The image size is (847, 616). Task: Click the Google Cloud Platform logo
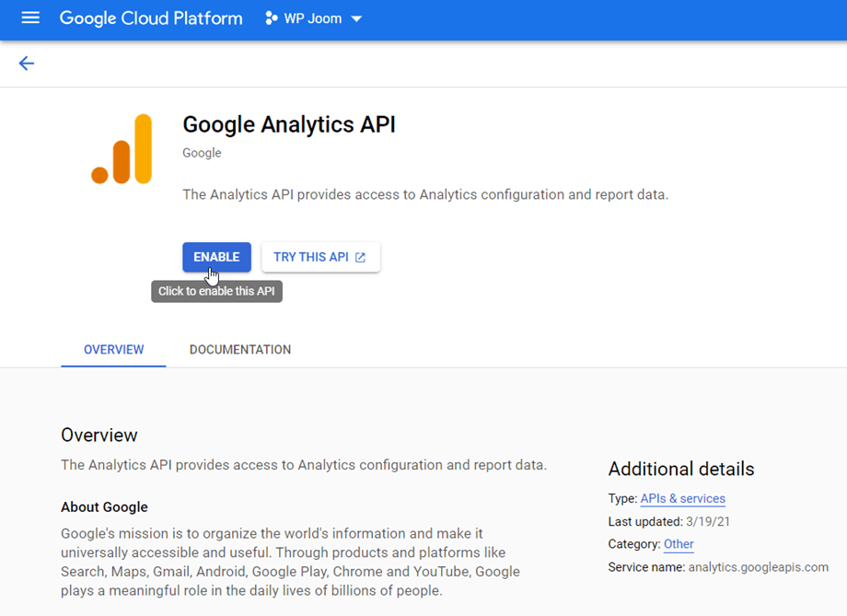(x=151, y=18)
